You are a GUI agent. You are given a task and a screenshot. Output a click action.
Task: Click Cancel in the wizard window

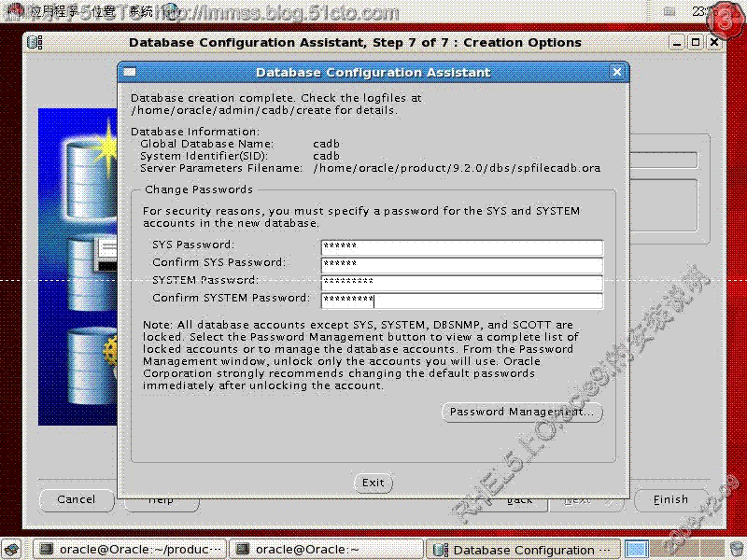pos(77,499)
